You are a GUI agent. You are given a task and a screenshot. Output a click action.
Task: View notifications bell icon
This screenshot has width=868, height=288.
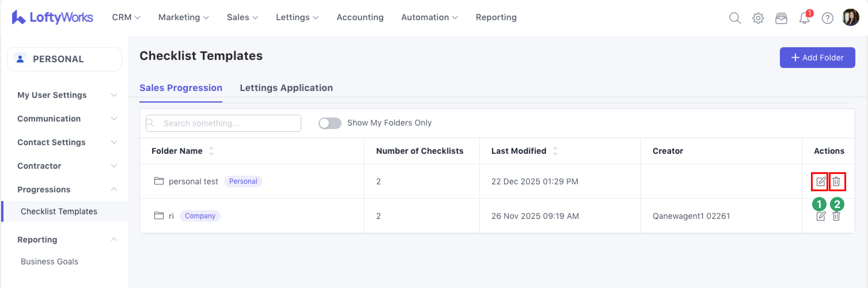(804, 18)
